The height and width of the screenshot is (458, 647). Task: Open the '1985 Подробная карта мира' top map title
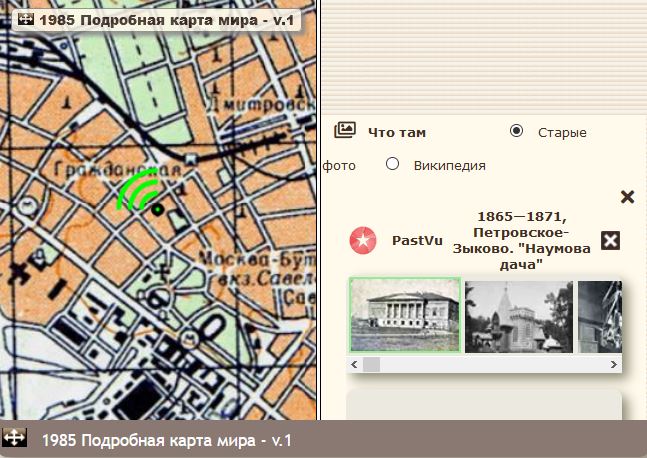pos(165,20)
